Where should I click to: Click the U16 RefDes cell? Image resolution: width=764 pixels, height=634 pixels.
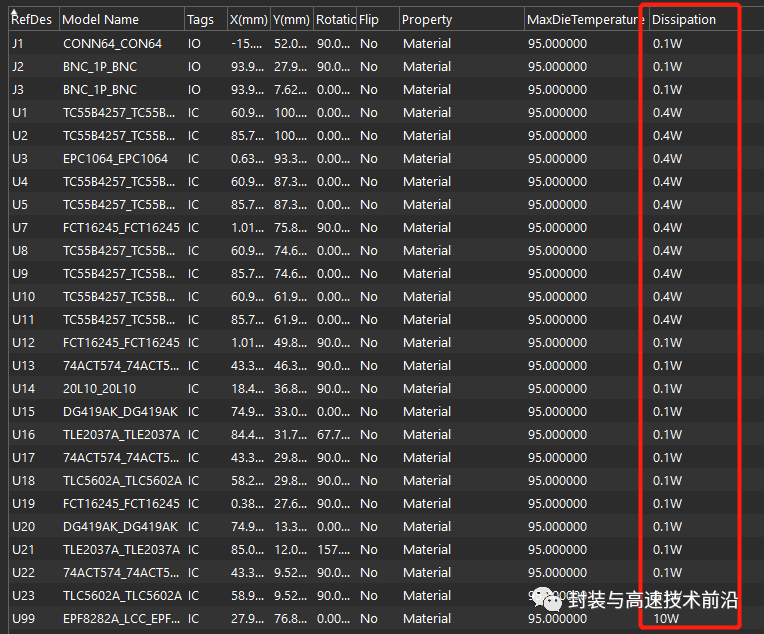click(23, 435)
